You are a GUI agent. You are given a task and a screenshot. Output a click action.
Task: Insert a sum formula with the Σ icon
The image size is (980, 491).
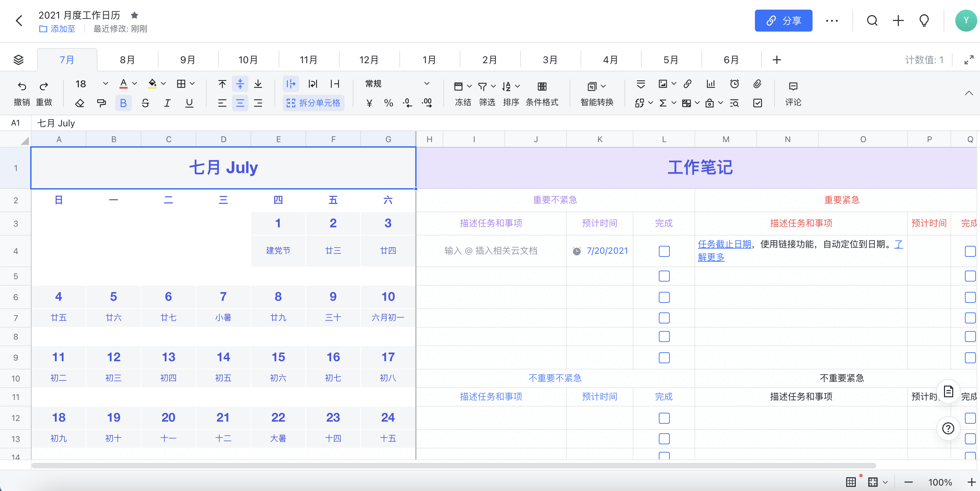[664, 103]
